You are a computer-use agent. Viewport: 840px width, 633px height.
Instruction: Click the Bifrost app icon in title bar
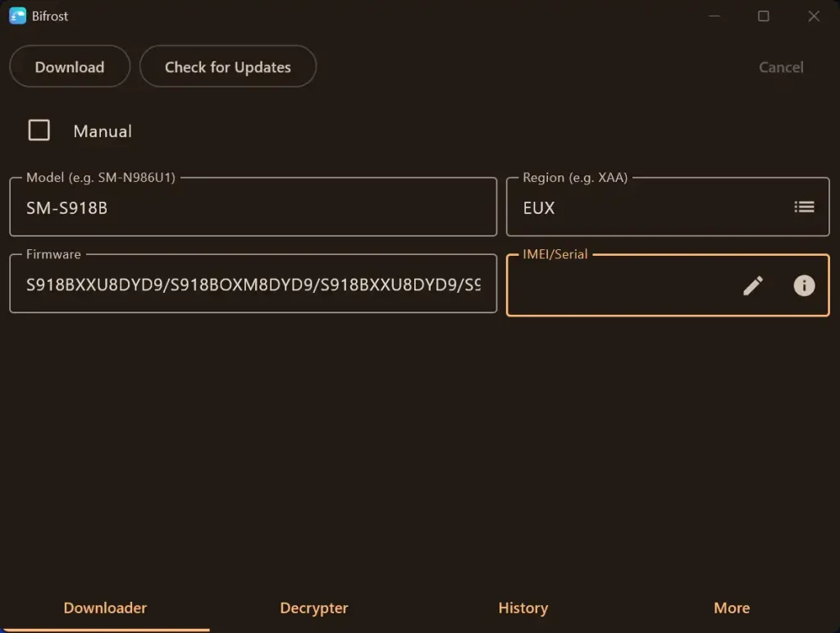pyautogui.click(x=18, y=16)
